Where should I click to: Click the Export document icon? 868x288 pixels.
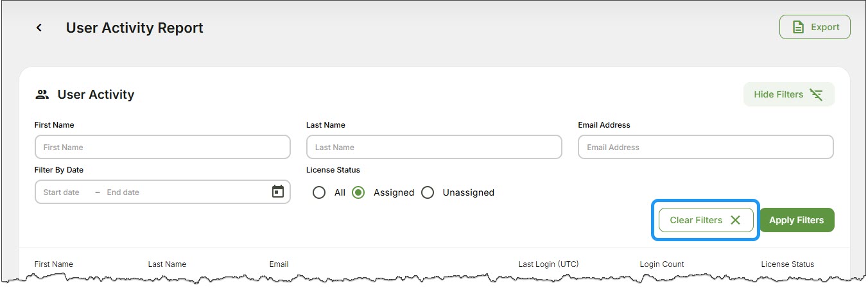click(x=798, y=27)
